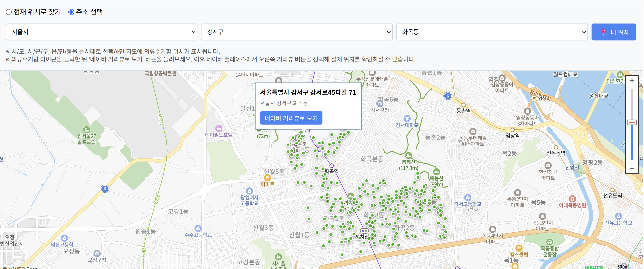The image size is (644, 269).
Task: Click the 국립항공박물관 map label
Action: pos(161,73)
